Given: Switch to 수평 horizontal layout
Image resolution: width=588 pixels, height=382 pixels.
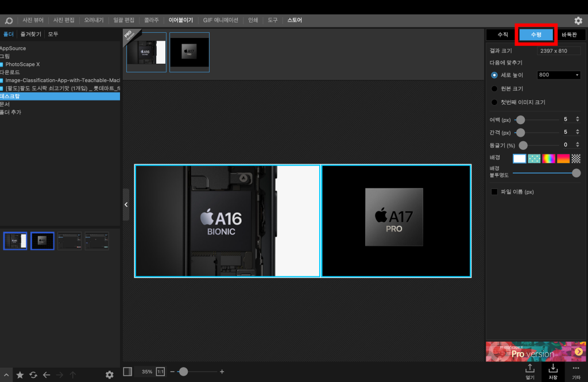Looking at the screenshot, I should pyautogui.click(x=536, y=34).
